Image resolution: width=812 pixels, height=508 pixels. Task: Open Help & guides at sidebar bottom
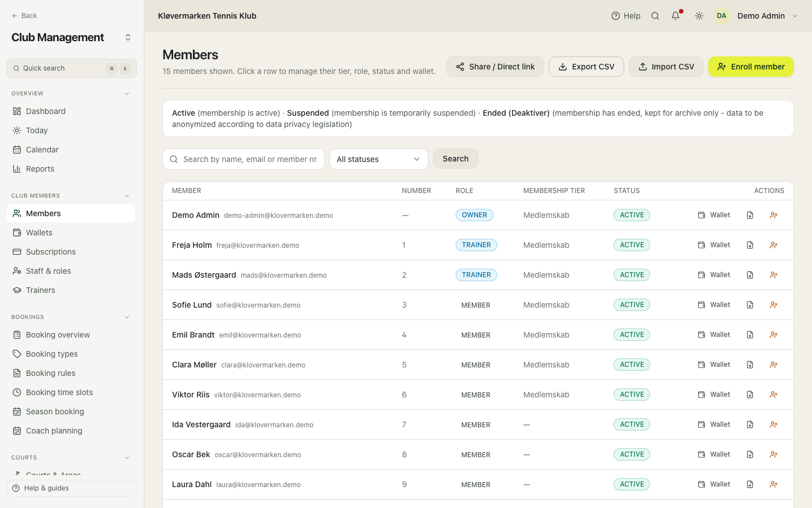coord(72,488)
